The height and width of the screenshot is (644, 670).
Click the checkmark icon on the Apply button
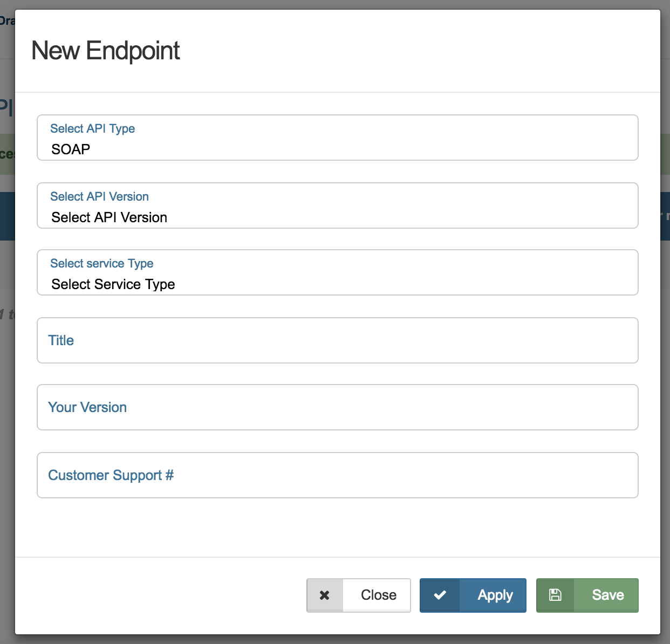(x=440, y=595)
